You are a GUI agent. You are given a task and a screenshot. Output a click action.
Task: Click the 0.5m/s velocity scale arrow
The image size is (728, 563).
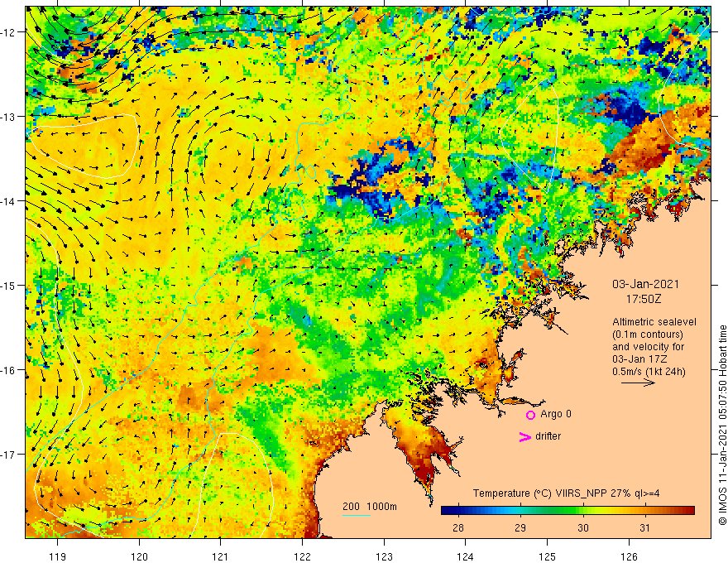click(x=639, y=383)
